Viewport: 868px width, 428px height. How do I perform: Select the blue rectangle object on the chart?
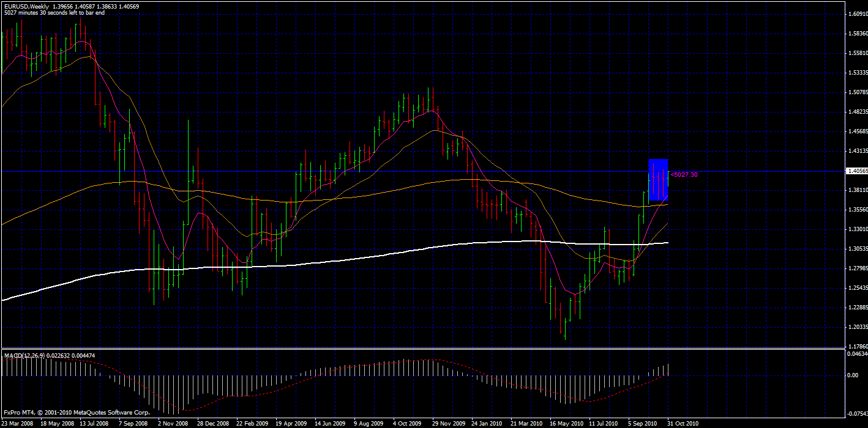(658, 179)
